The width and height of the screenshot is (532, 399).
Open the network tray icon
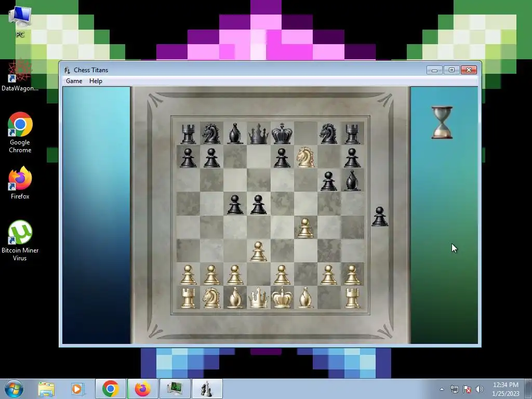(x=454, y=389)
